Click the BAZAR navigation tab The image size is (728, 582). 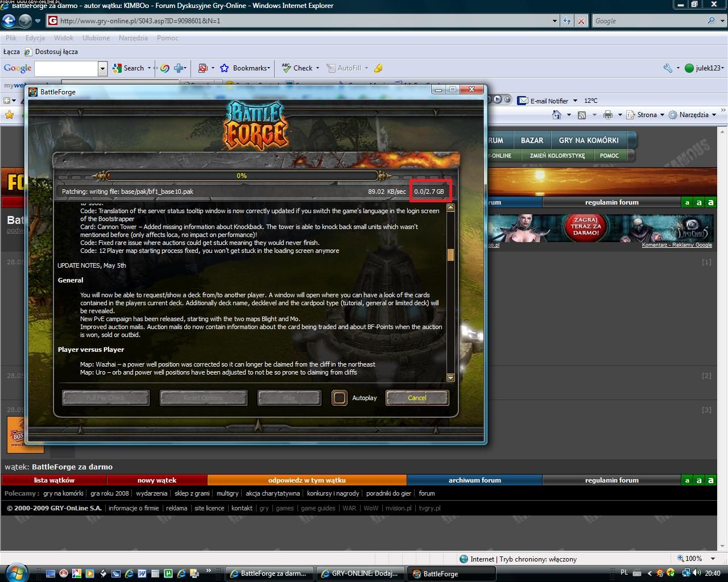532,140
